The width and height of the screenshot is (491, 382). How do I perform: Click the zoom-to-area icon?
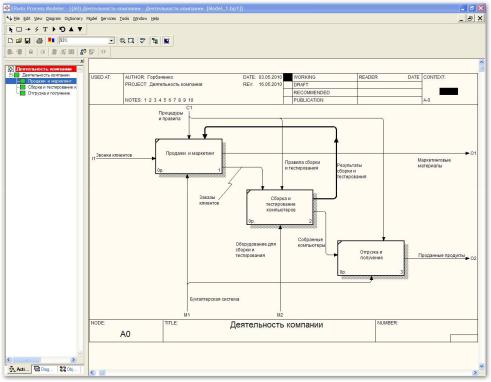131,41
